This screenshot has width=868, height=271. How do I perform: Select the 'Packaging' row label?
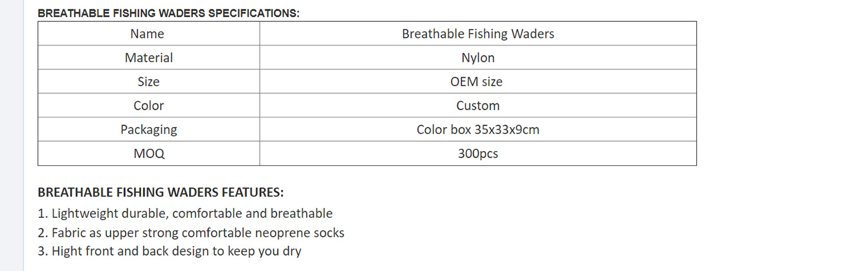149,130
